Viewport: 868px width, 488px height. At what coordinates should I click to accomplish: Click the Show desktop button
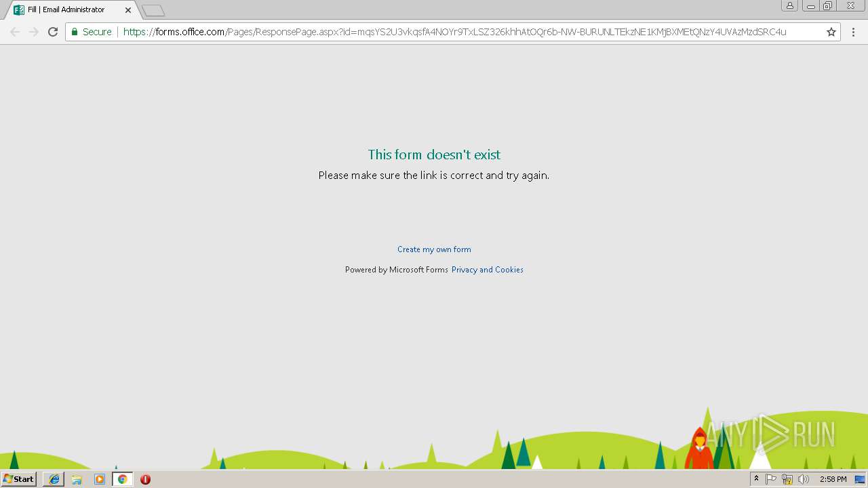pos(861,479)
